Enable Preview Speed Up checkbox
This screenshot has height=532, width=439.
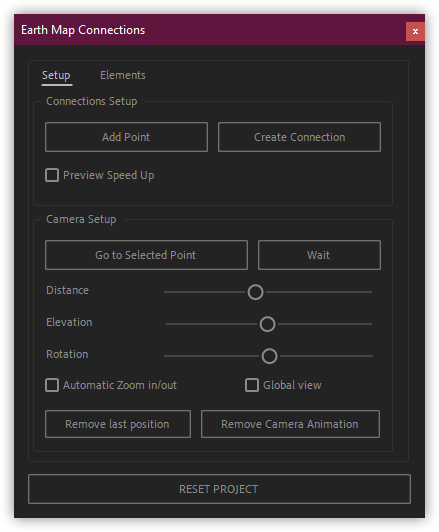click(x=52, y=175)
